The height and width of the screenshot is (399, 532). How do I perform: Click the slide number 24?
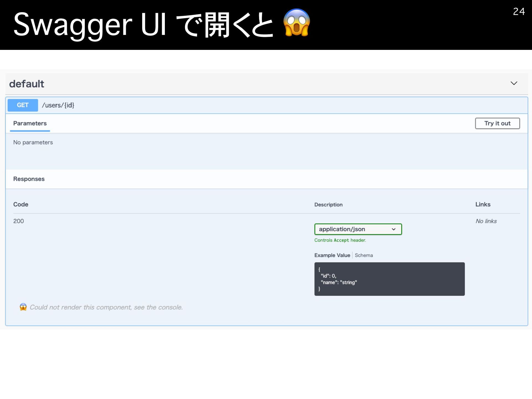tap(519, 11)
